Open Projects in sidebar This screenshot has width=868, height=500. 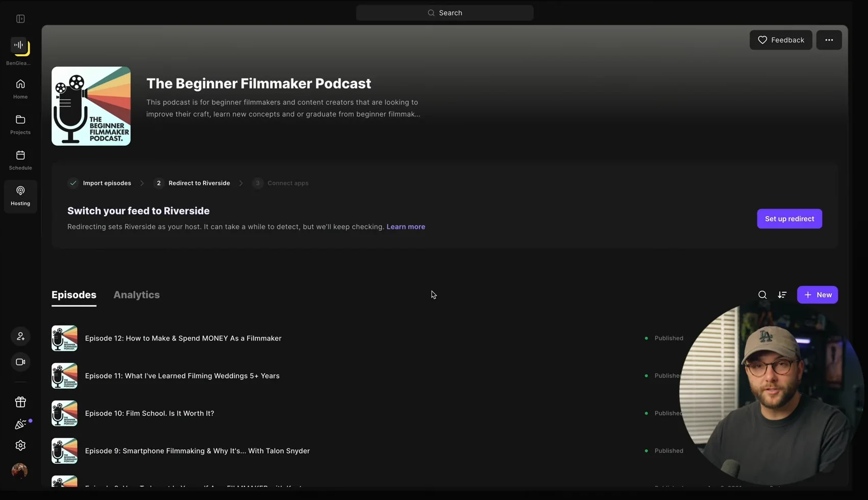coord(20,125)
